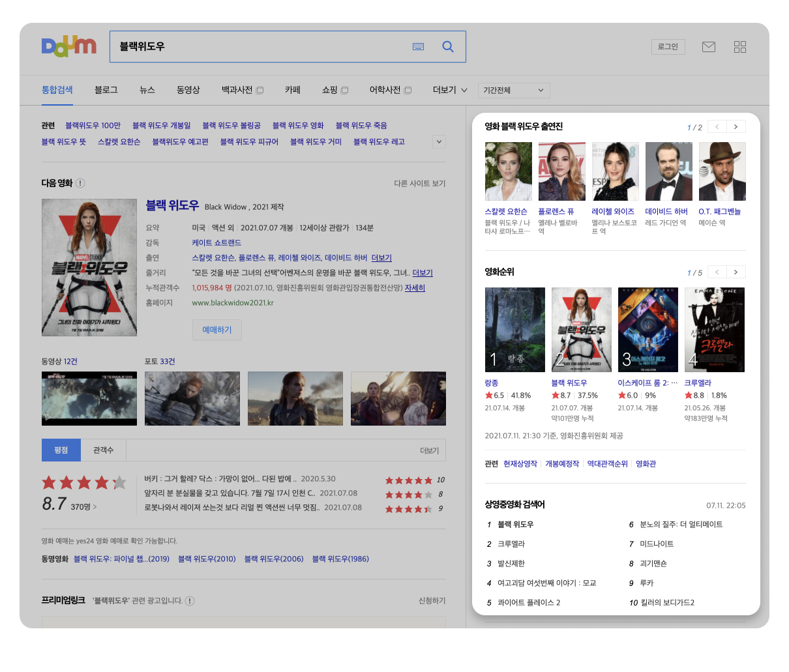Screen dimensions: 789x672
Task: Expand the related searches chevron
Action: [439, 141]
